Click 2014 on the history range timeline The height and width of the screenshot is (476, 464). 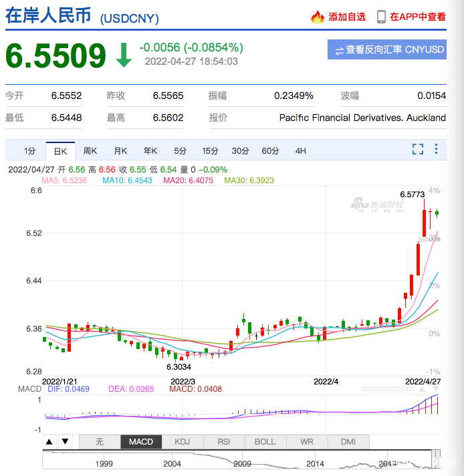[x=315, y=464]
